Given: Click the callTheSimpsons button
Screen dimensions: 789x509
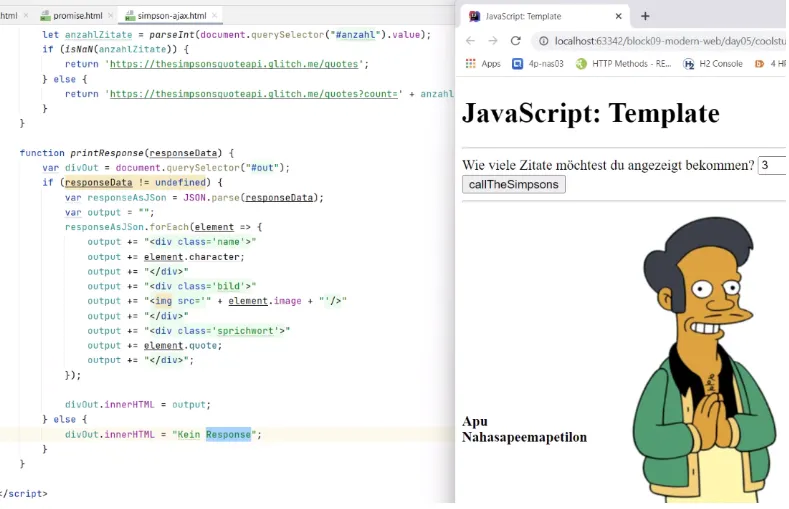Looking at the screenshot, I should (x=514, y=185).
